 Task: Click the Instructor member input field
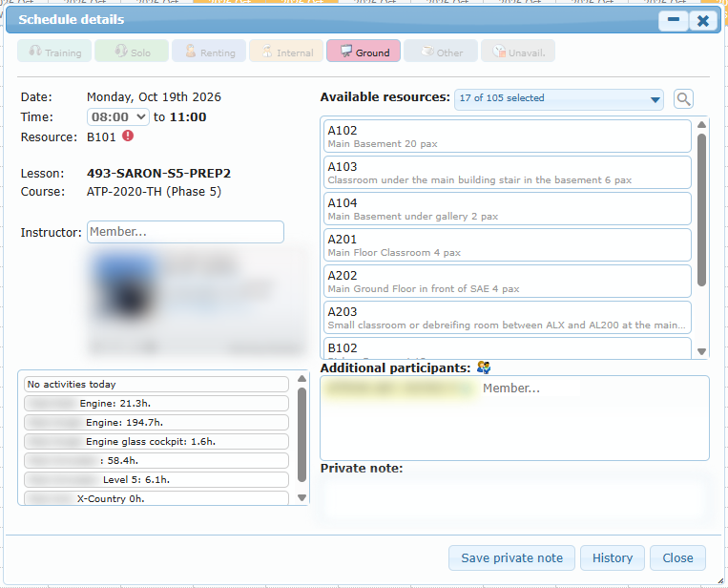pos(185,232)
